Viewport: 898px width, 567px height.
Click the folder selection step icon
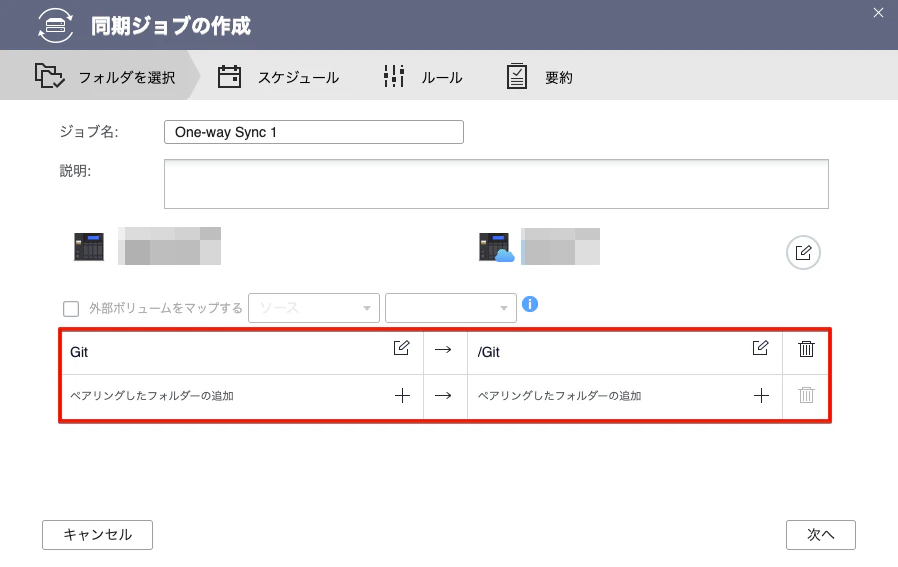49,76
